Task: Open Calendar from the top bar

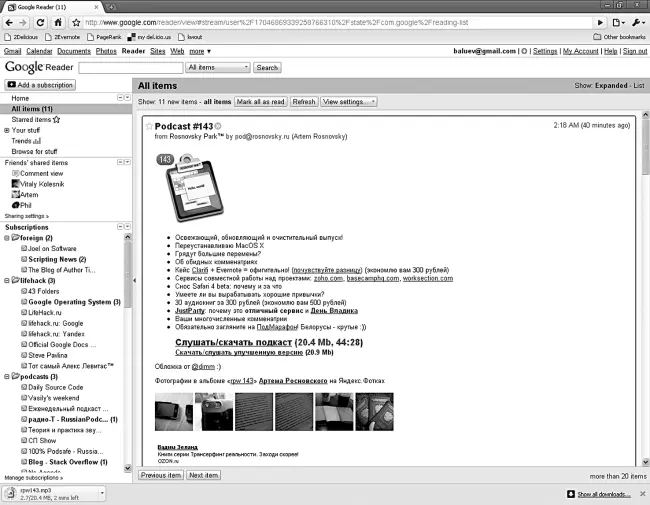Action: pyautogui.click(x=39, y=51)
